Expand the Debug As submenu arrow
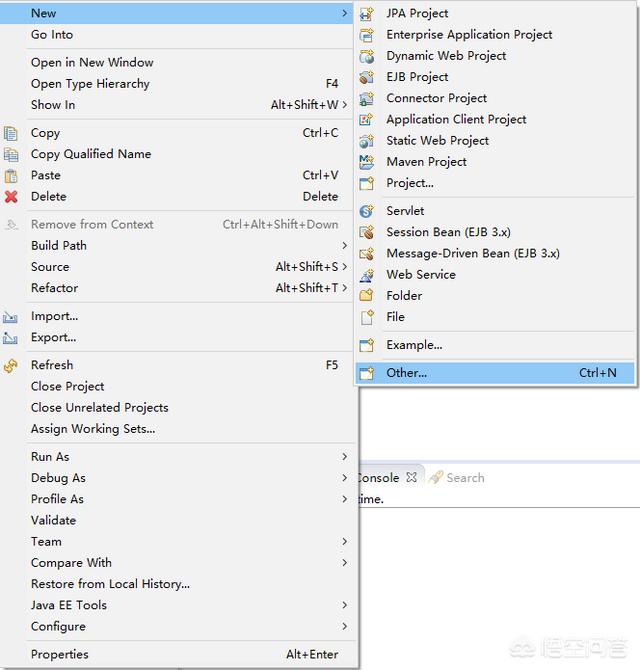Viewport: 640px width, 670px height. point(344,478)
